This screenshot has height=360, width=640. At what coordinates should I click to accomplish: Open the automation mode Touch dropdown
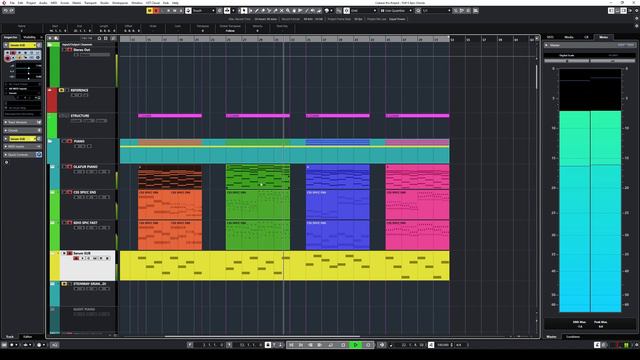204,11
